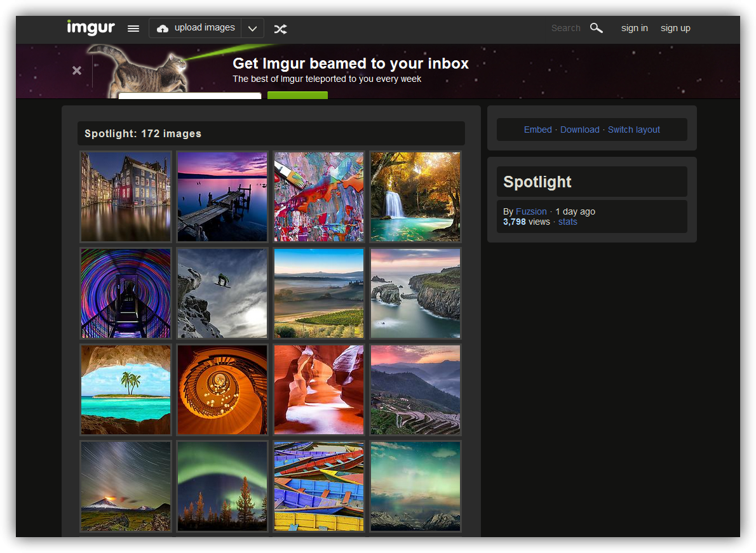Screen dimensions: 756x553
Task: Click the magnifying glass search icon
Action: 597,28
